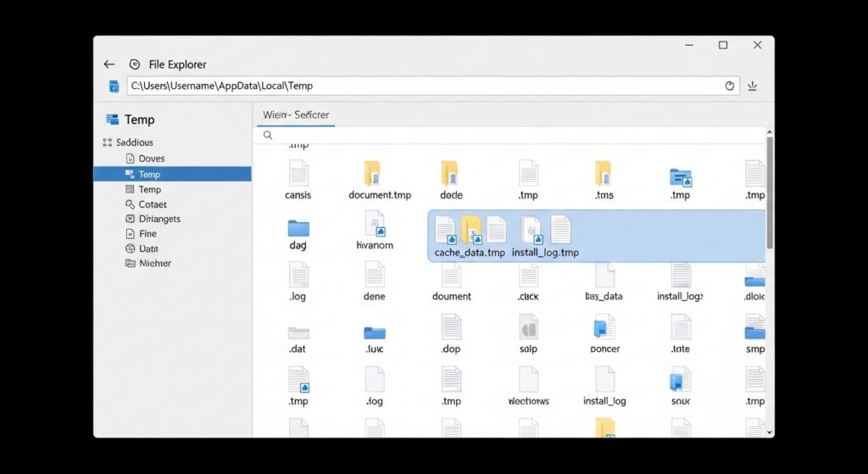
Task: Click the back arrow navigation button
Action: tap(108, 64)
